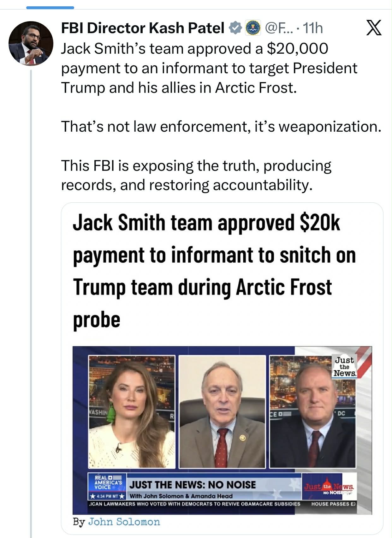This screenshot has height=538, width=392.
Task: Click the FBI seal affiliation badge
Action: [x=253, y=28]
